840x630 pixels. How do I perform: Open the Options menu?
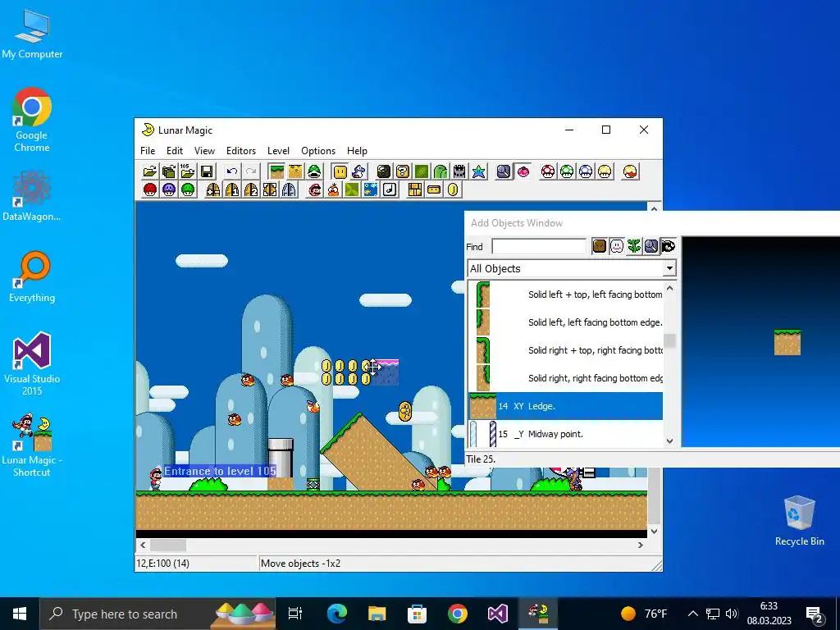coord(318,151)
